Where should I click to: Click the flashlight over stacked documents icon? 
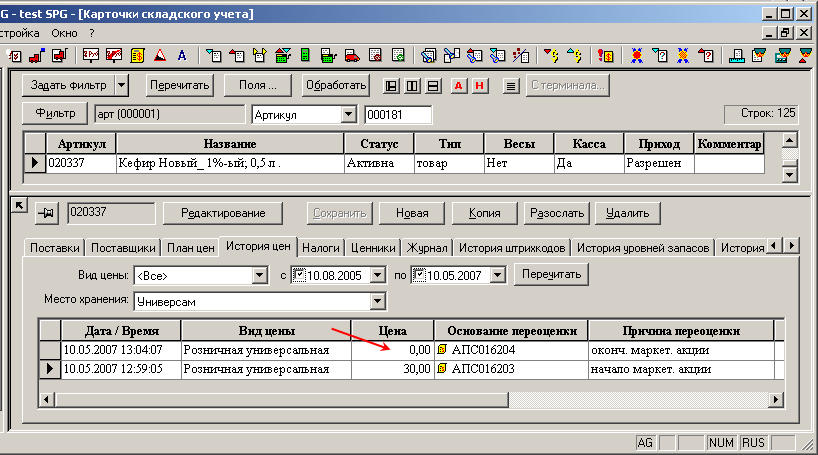[428, 55]
